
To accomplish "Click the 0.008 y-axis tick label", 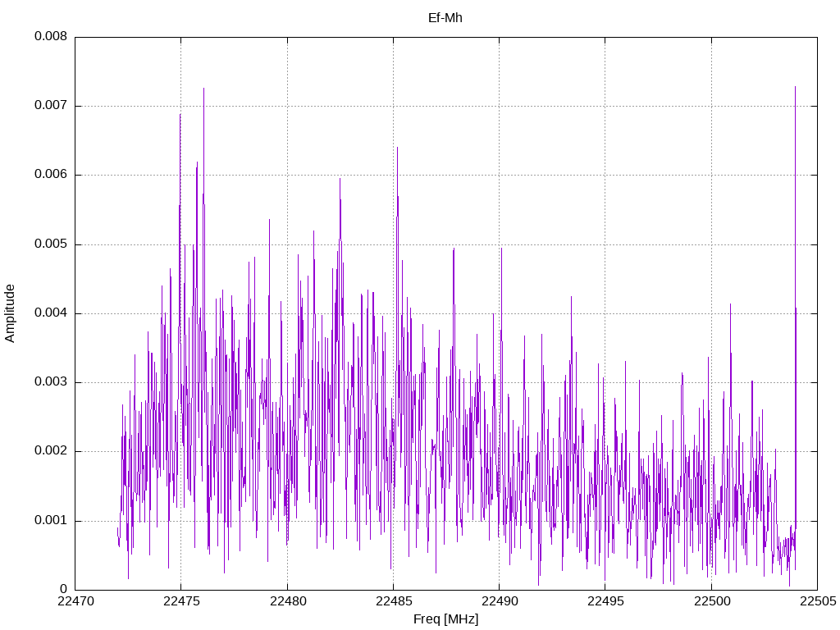I will click(50, 37).
